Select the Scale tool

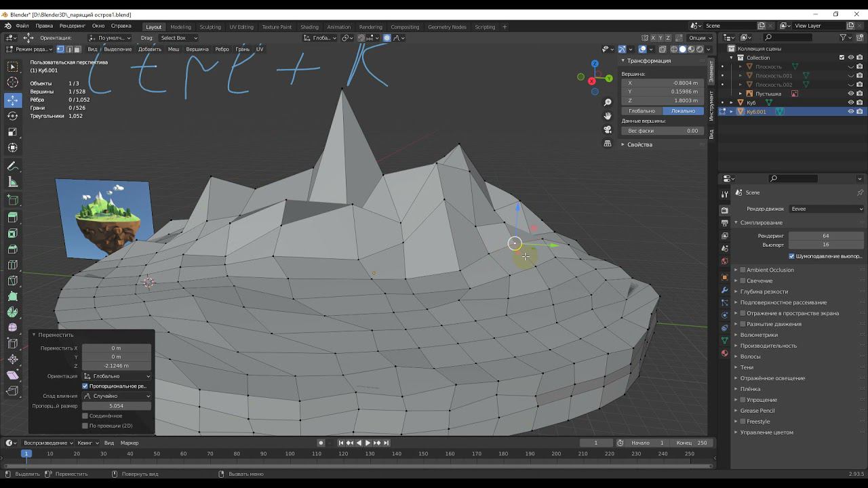[13, 132]
